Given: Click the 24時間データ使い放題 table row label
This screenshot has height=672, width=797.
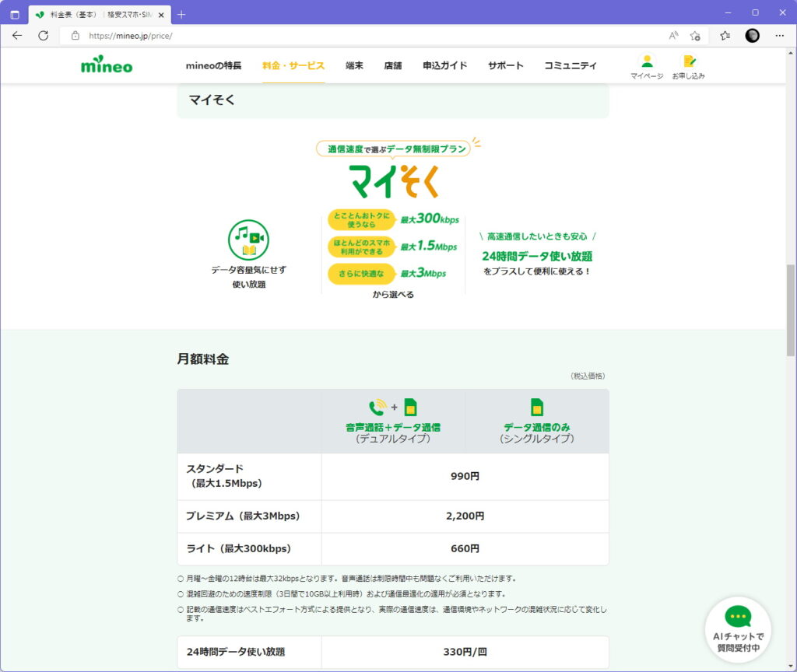Looking at the screenshot, I should [236, 652].
